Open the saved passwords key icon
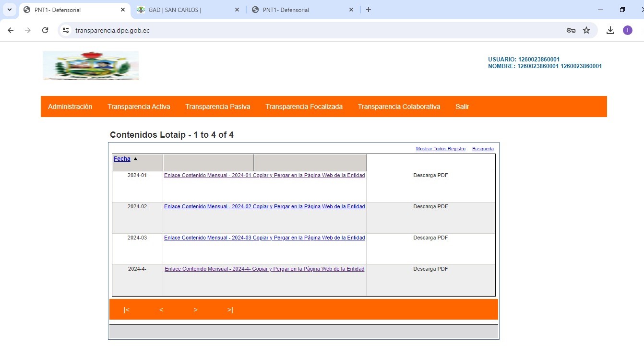This screenshot has width=644, height=346. click(x=571, y=30)
